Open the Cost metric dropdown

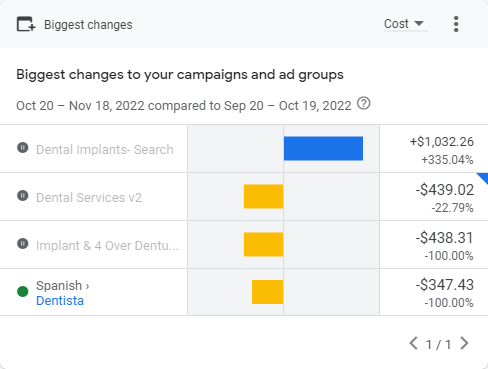pyautogui.click(x=405, y=24)
